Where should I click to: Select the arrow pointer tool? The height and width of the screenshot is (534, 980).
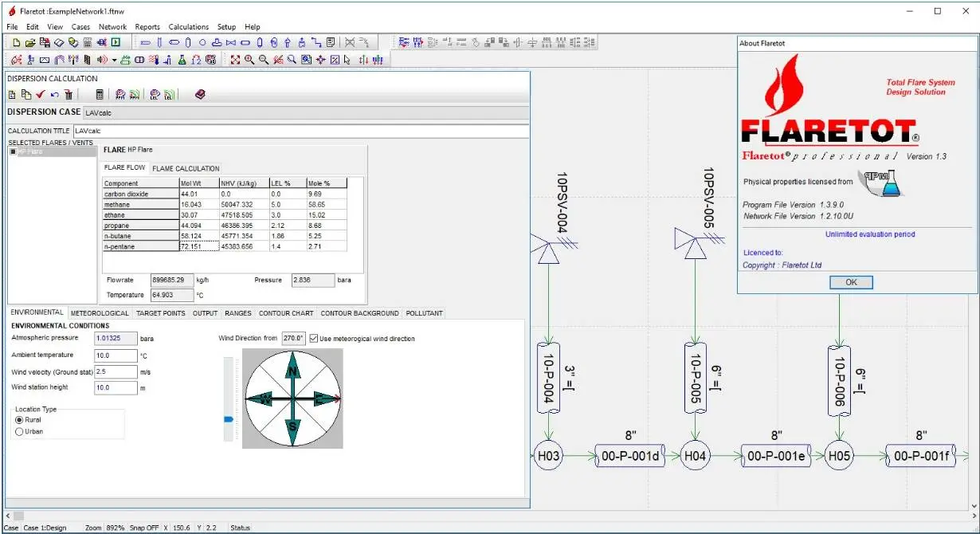click(348, 60)
